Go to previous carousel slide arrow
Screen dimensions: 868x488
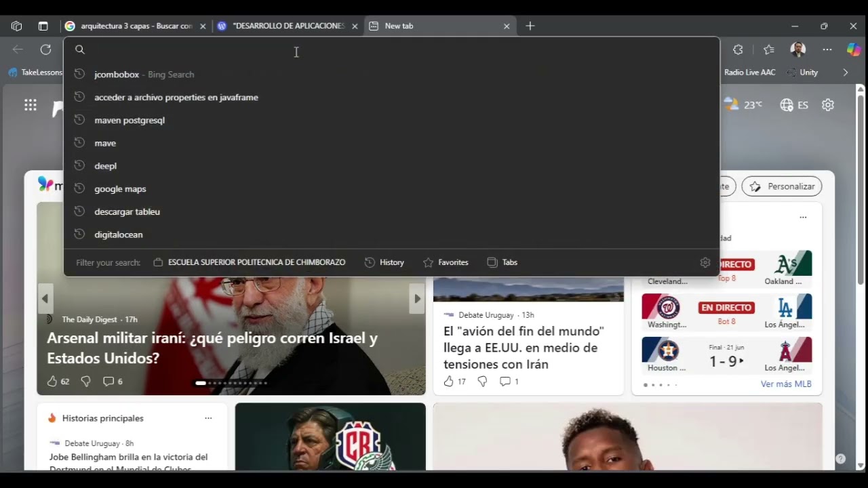[x=45, y=299]
